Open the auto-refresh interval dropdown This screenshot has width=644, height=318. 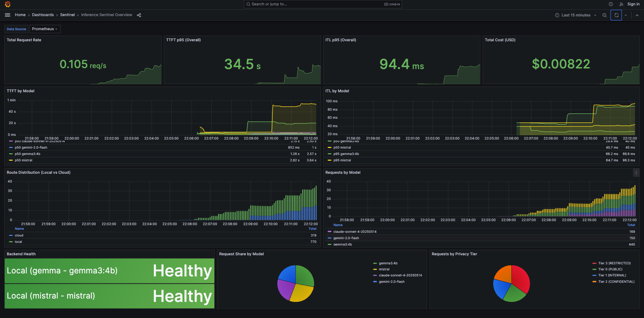[x=626, y=15]
